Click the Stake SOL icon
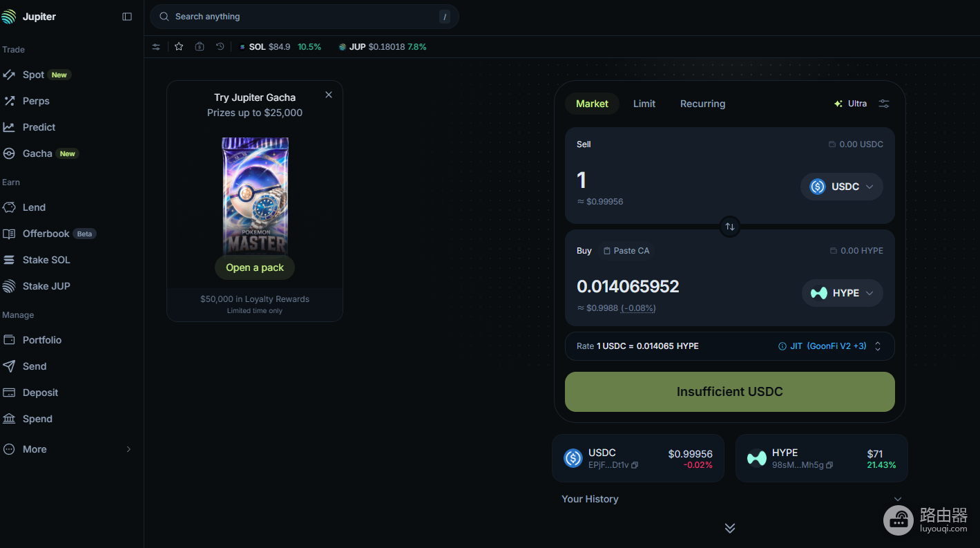980x548 pixels. coord(9,260)
